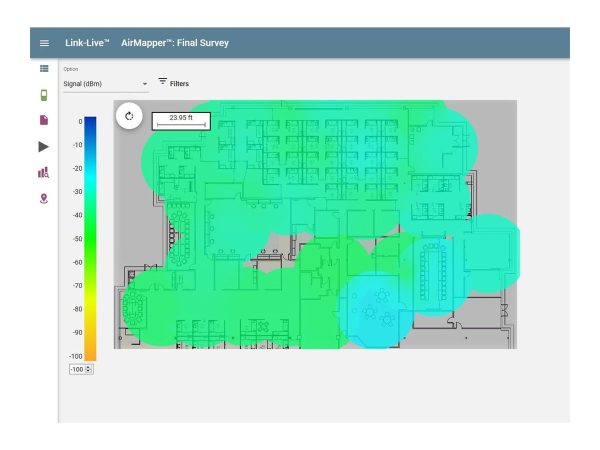Open the list view sidebar icon
Image resolution: width=600 pixels, height=450 pixels.
tap(44, 68)
